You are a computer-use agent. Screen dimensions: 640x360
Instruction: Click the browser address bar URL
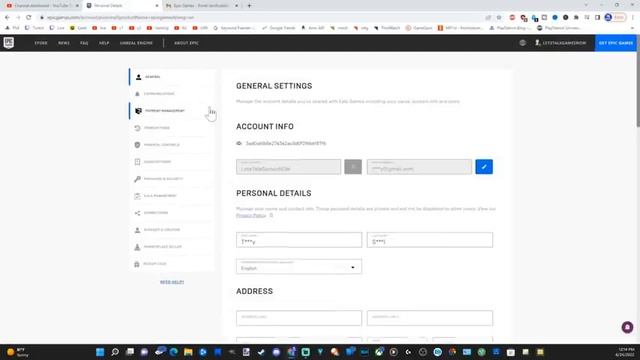coord(120,18)
